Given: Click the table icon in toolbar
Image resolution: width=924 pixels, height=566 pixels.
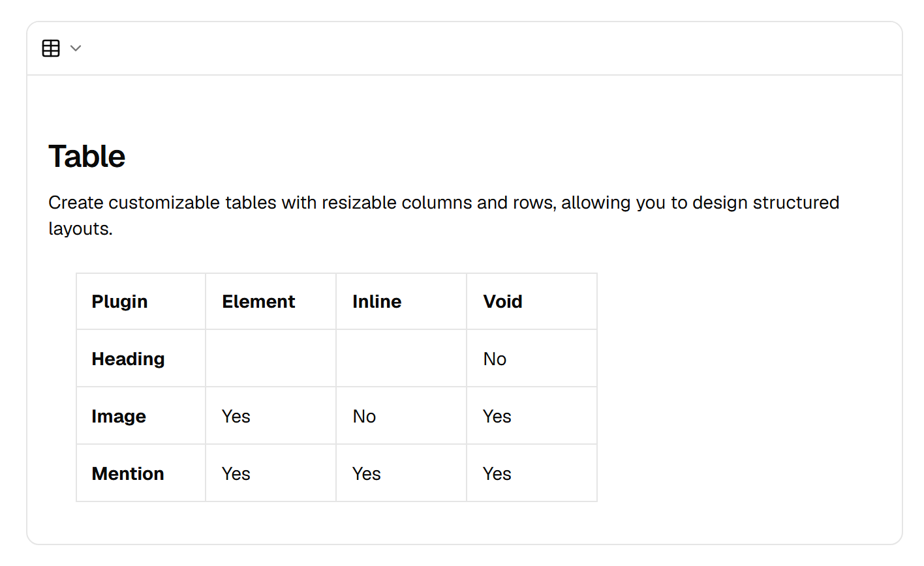Looking at the screenshot, I should (51, 48).
